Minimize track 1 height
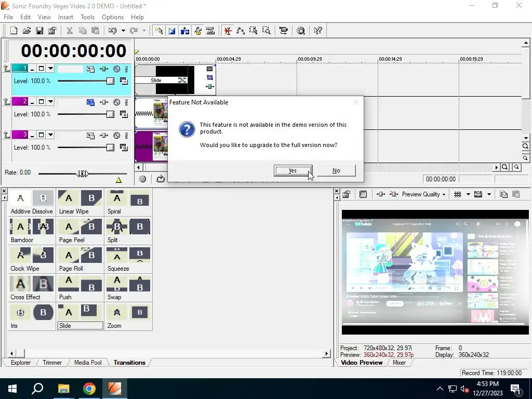The image size is (532, 399). click(x=32, y=69)
